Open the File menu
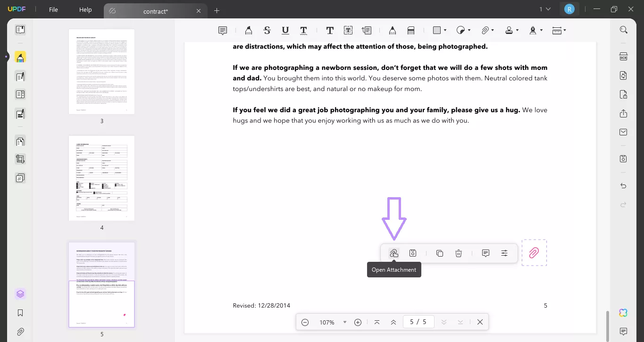 click(x=53, y=9)
